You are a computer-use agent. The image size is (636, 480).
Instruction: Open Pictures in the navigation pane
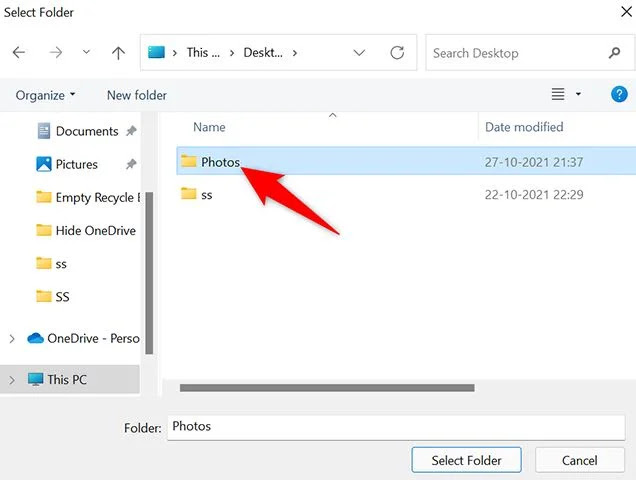pos(77,164)
